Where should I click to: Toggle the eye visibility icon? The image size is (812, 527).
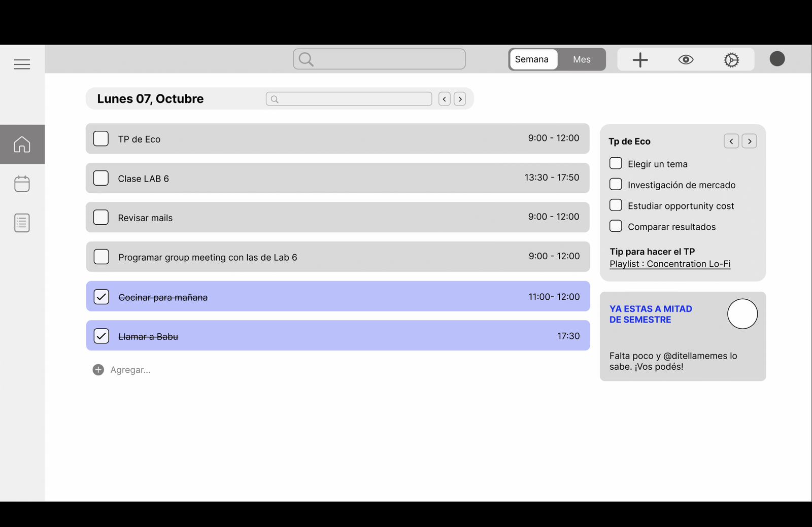pyautogui.click(x=686, y=60)
